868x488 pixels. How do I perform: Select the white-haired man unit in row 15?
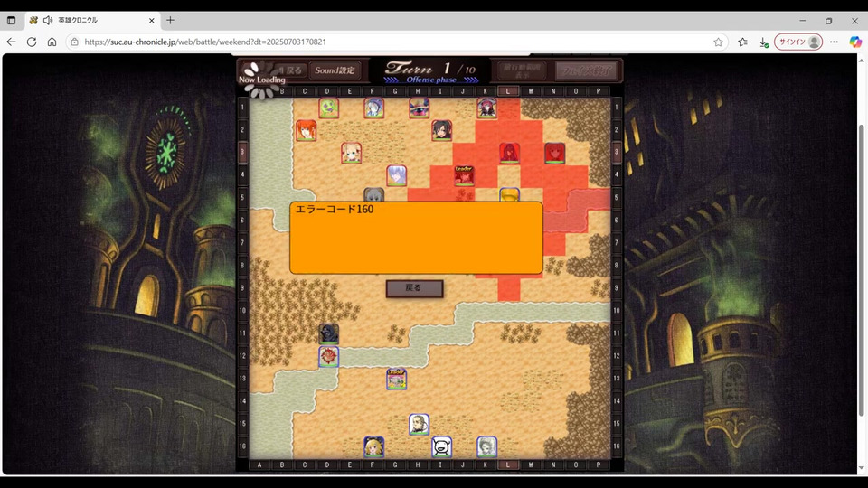coord(419,425)
